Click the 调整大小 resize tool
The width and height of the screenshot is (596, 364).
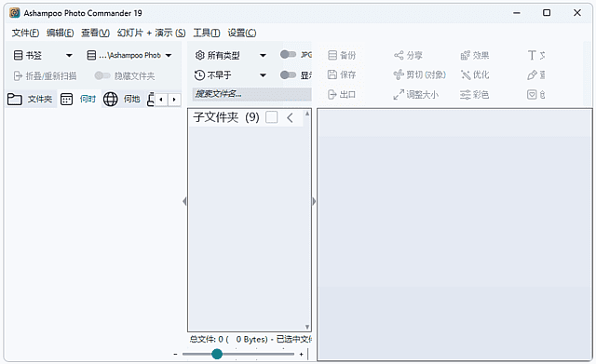[x=416, y=94]
